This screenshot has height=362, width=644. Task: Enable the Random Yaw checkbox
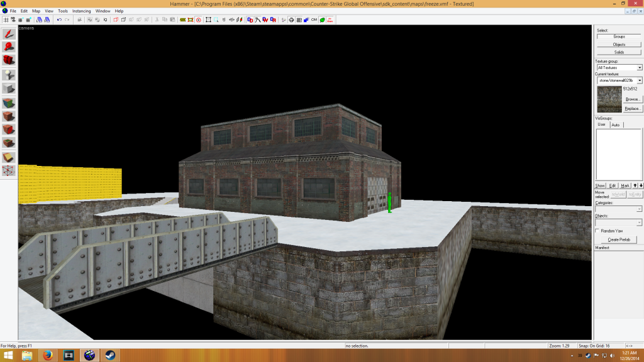[597, 231]
